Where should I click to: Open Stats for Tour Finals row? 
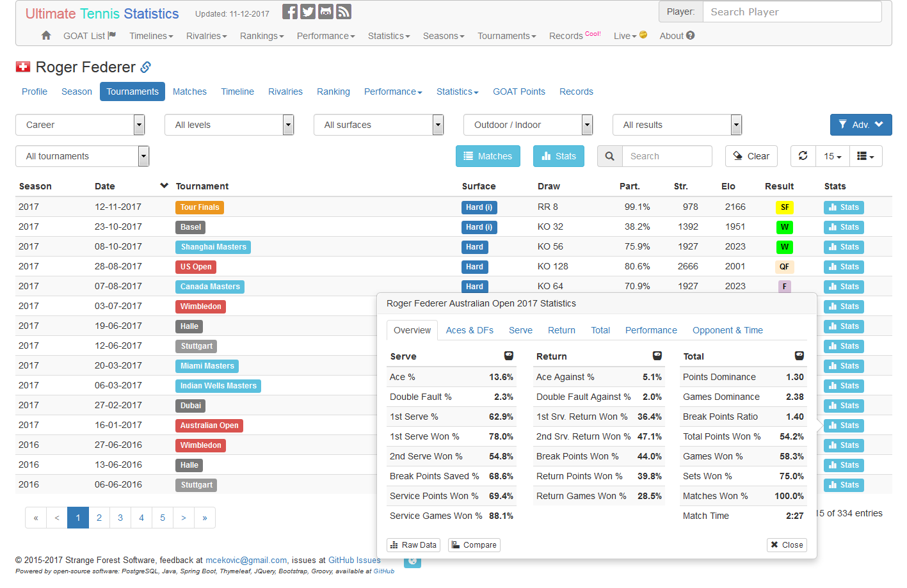point(844,207)
